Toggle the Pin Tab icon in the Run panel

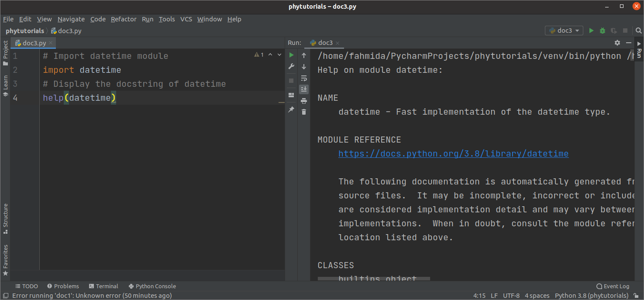[x=291, y=109]
